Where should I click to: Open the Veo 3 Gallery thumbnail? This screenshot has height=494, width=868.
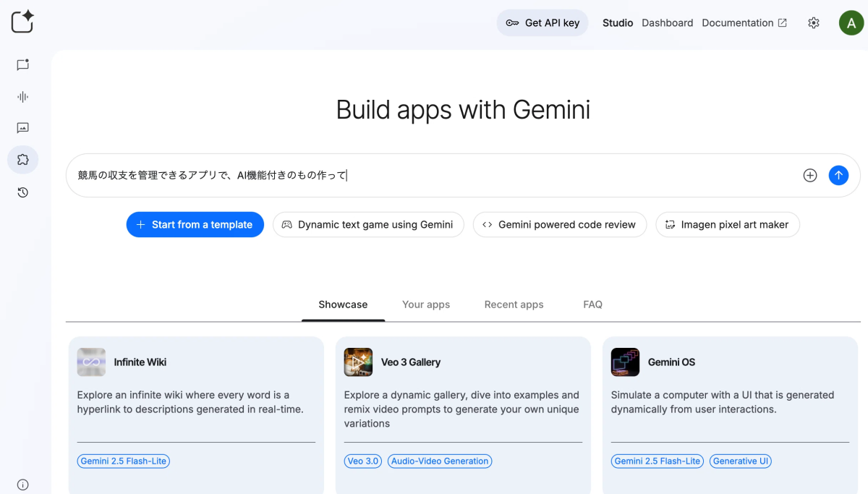point(358,362)
